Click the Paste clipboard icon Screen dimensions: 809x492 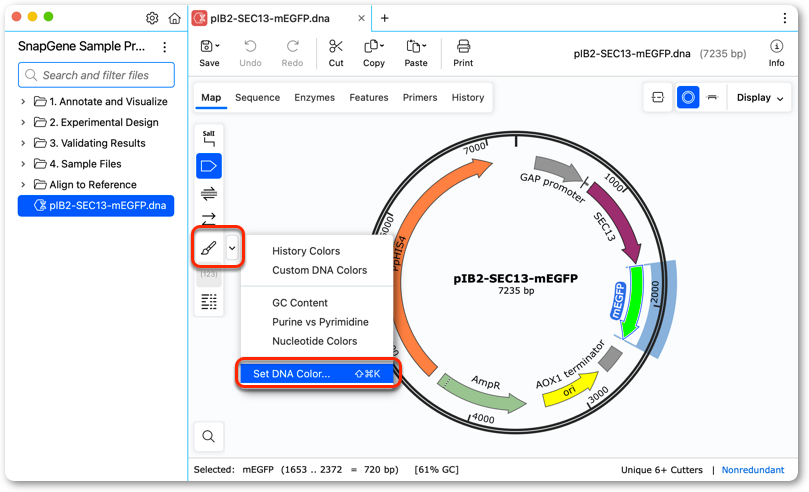pyautogui.click(x=413, y=46)
